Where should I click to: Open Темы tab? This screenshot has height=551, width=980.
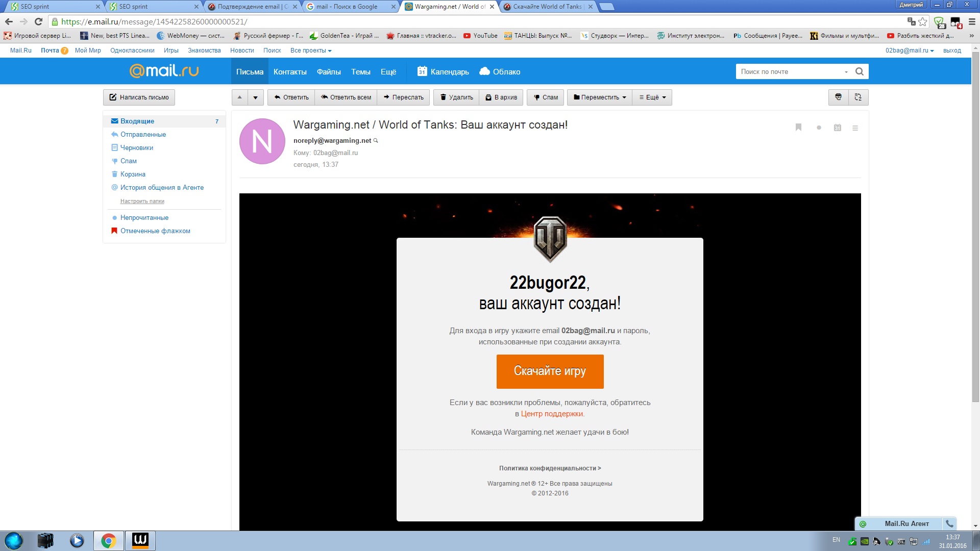[x=360, y=71]
